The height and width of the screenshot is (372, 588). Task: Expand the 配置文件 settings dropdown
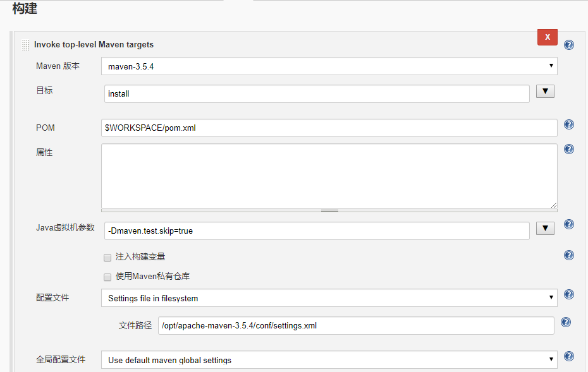(329, 298)
